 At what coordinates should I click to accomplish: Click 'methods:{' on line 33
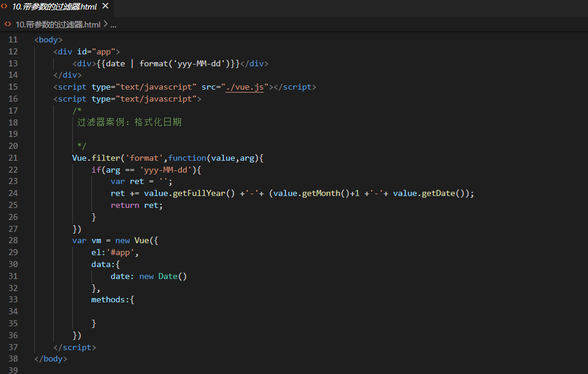pyautogui.click(x=113, y=300)
